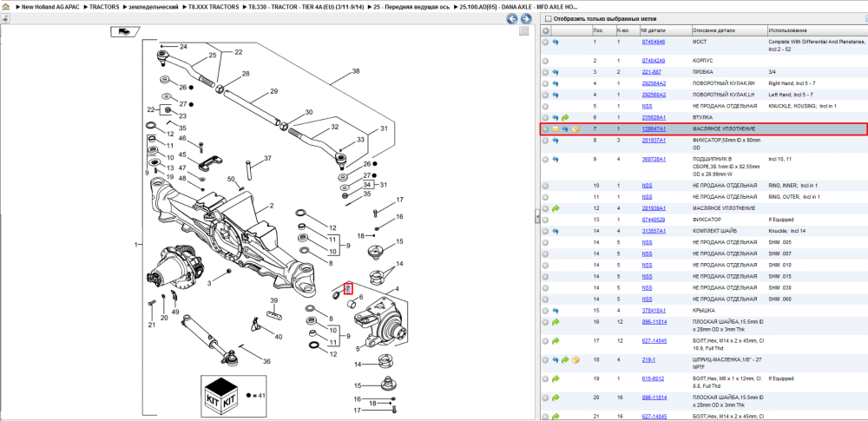Click green arrow icon for part 235628A1
Image resolution: width=868 pixels, height=421 pixels.
565,117
